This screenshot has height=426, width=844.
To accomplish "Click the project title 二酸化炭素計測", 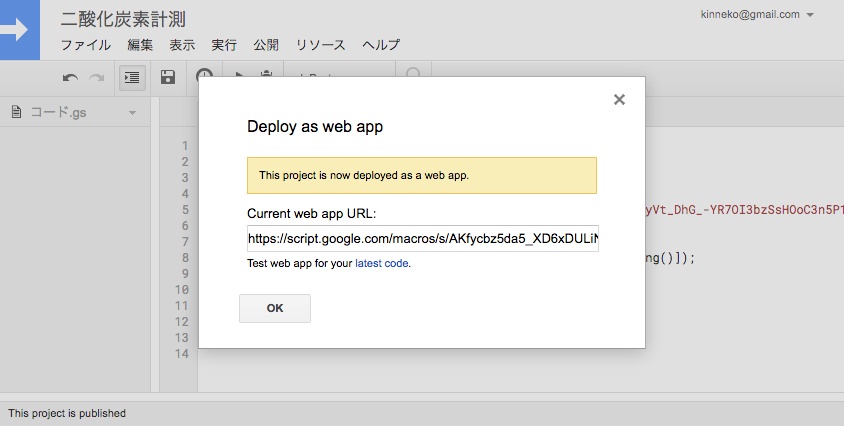I will tap(123, 19).
